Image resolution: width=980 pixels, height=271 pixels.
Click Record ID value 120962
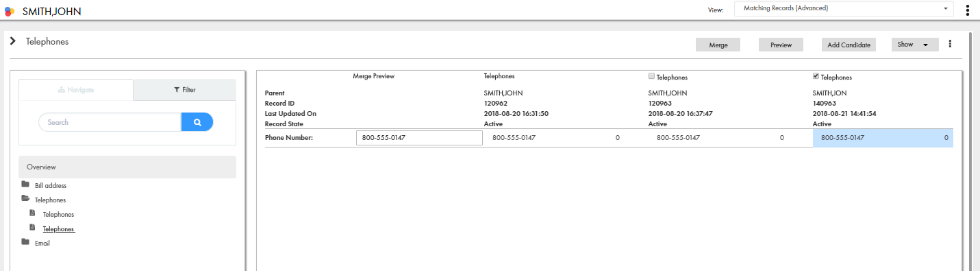tap(495, 104)
